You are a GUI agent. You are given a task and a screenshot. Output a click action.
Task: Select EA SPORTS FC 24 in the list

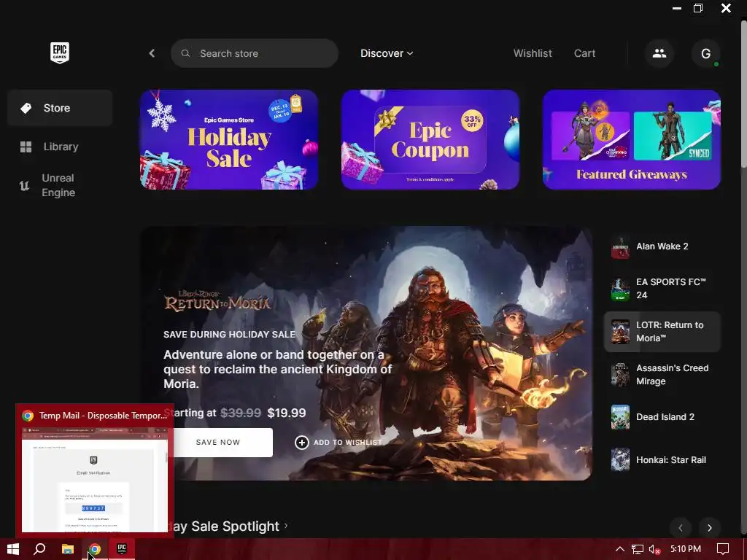662,289
